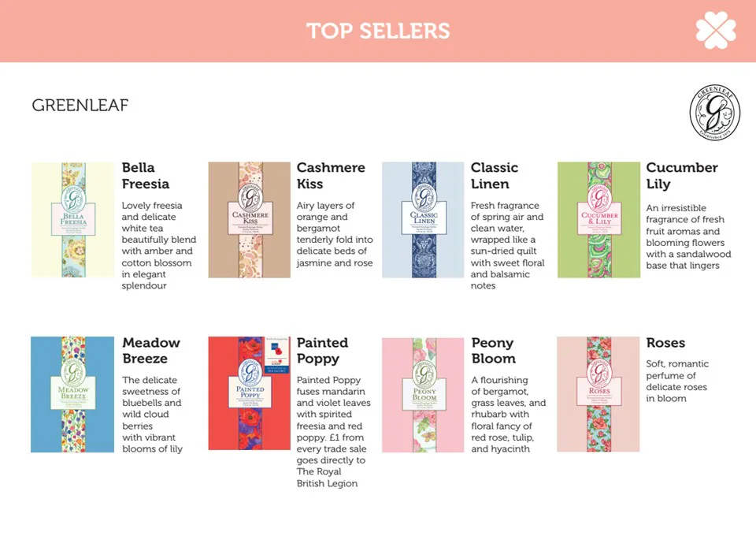The height and width of the screenshot is (536, 756).
Task: Click the GREENLEAF brand heading
Action: pos(80,105)
